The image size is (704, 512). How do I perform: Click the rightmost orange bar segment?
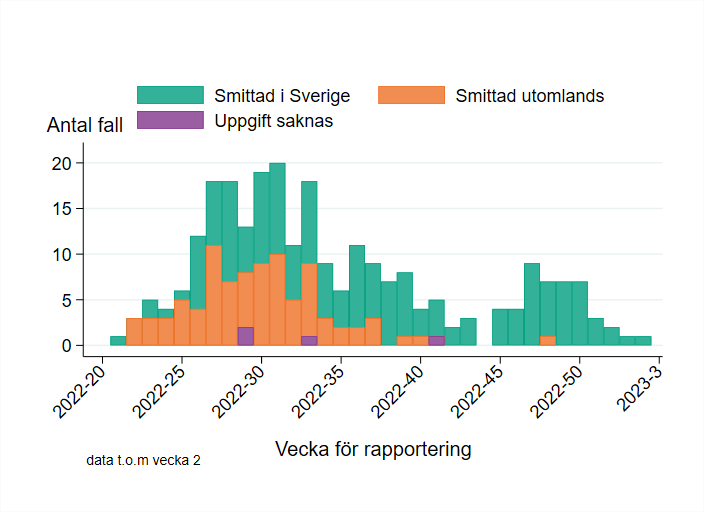click(x=548, y=341)
